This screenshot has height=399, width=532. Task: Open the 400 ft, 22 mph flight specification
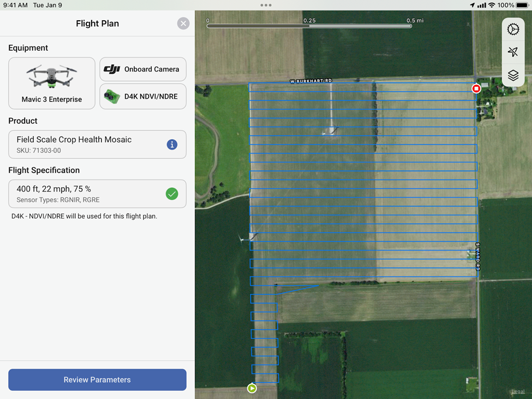point(97,194)
